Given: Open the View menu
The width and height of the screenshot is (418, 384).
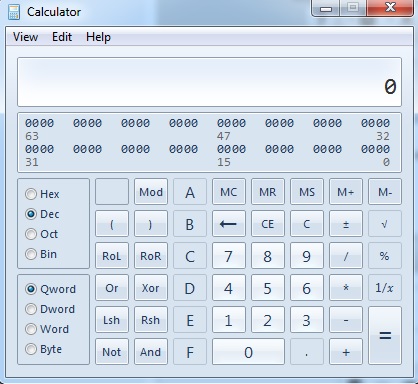Looking at the screenshot, I should pyautogui.click(x=25, y=37).
